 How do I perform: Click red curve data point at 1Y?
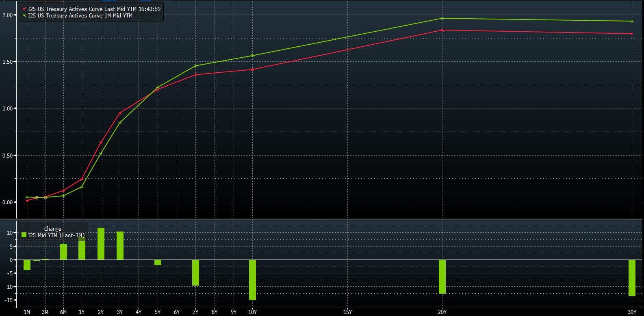tap(82, 179)
